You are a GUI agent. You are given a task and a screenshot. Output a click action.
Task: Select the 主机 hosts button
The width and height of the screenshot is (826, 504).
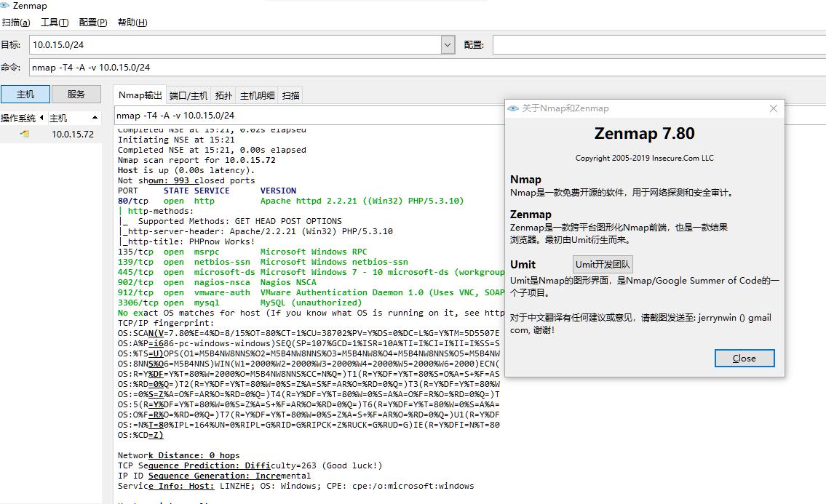(25, 95)
